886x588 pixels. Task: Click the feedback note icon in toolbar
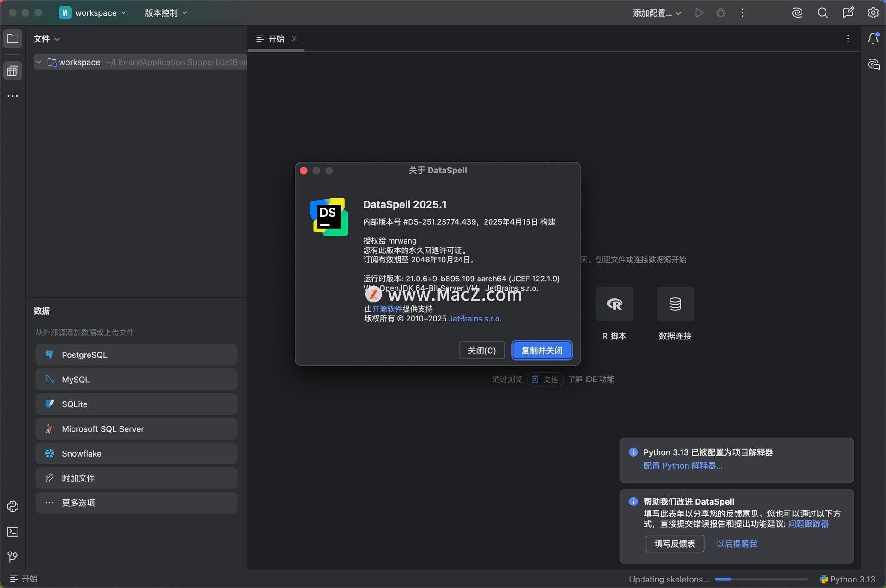pos(848,13)
